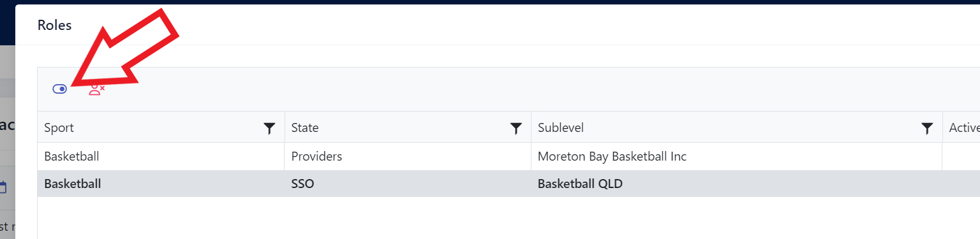
Task: Select the Moreton Bay Basketball Inc row
Action: coord(509,156)
